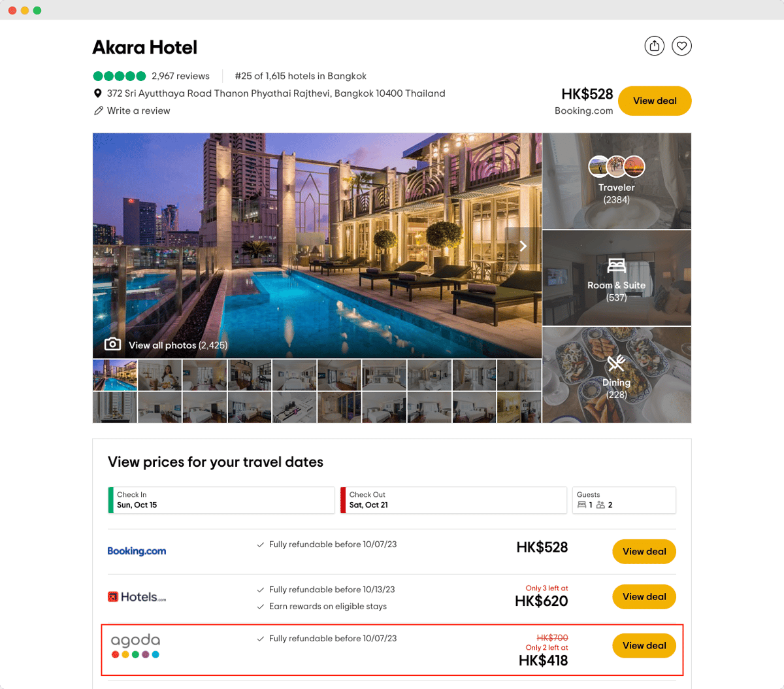Advance photo with the right arrow

tap(523, 246)
